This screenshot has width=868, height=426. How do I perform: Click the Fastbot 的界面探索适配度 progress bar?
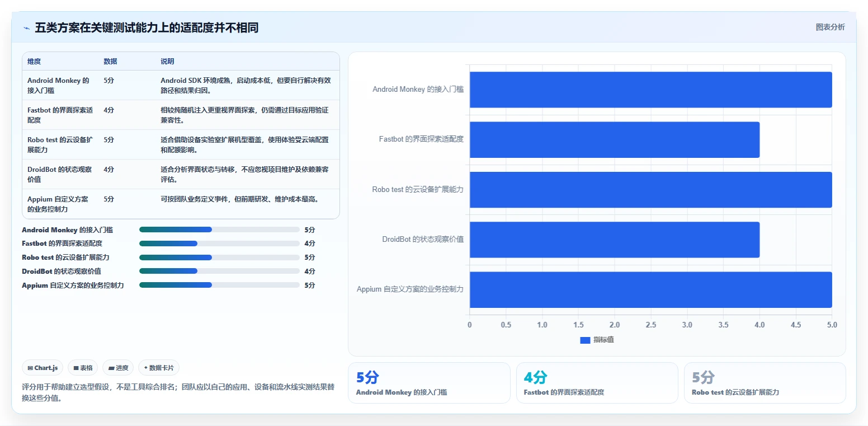coord(219,244)
